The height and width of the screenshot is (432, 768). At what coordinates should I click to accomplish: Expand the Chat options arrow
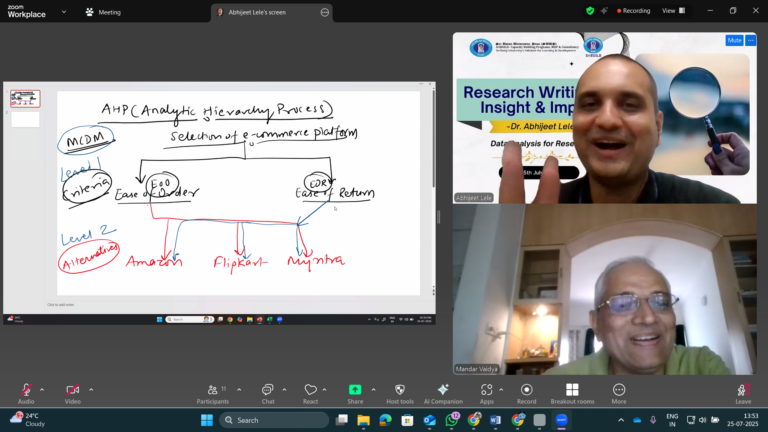(284, 390)
